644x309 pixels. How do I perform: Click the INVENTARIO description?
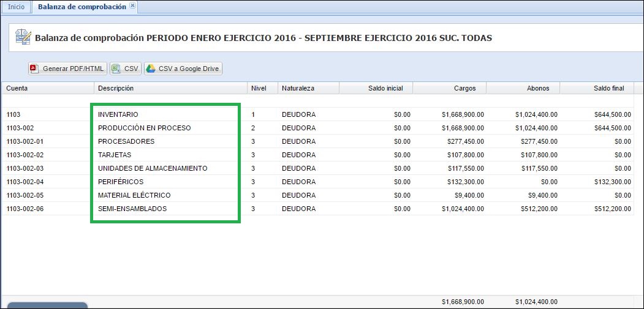(118, 114)
